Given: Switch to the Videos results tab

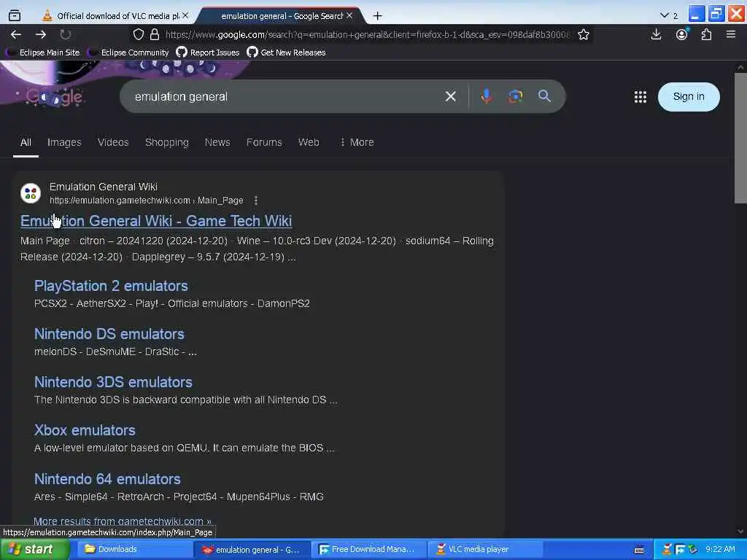Looking at the screenshot, I should click(x=113, y=142).
